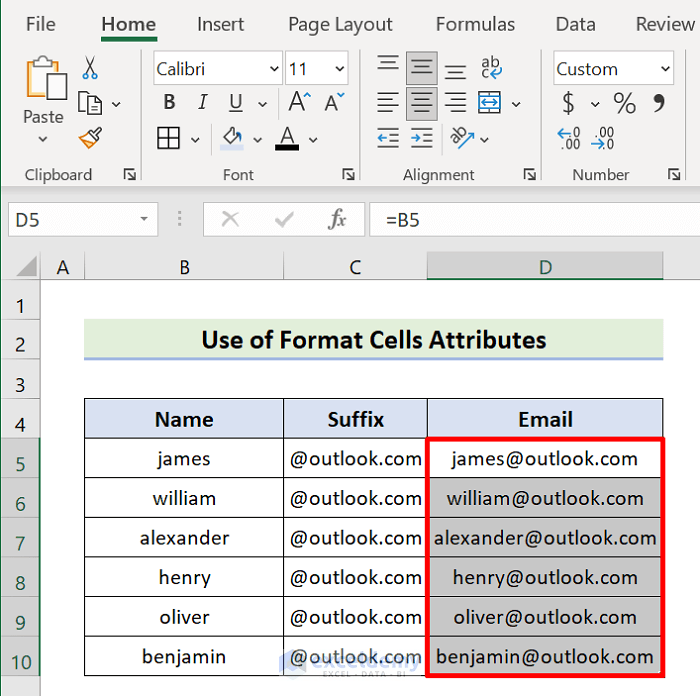Toggle Underline formatting
Viewport: 700px width, 696px height.
coord(236,103)
